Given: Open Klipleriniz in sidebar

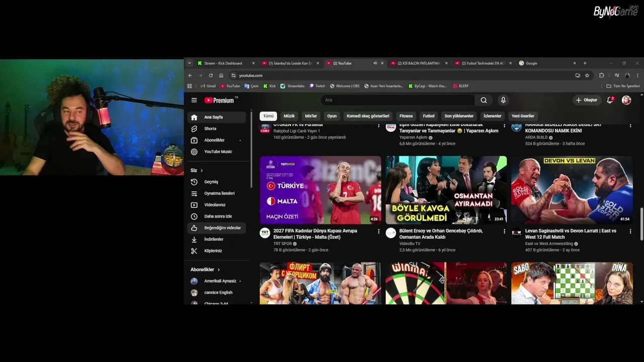Looking at the screenshot, I should pos(217,251).
